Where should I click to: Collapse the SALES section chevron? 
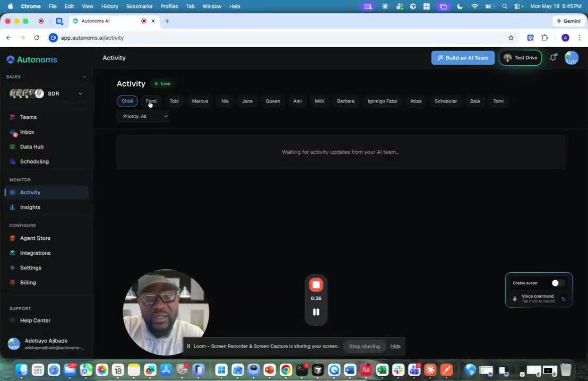click(x=84, y=77)
